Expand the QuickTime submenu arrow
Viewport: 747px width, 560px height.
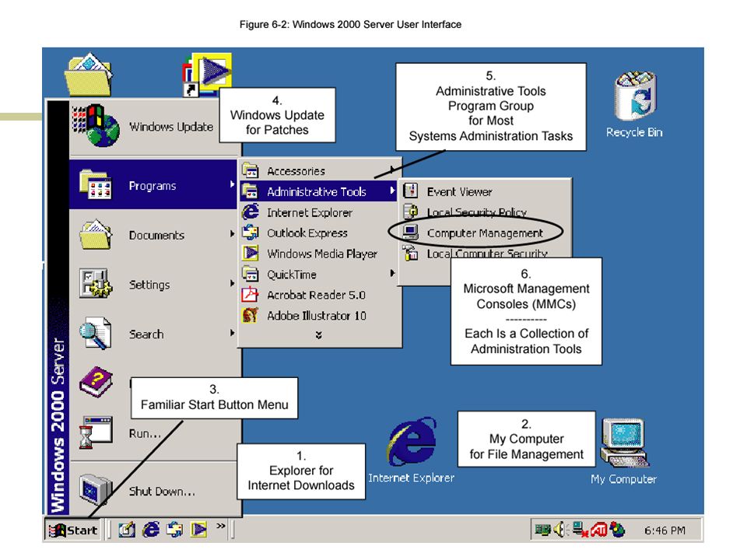coord(392,273)
